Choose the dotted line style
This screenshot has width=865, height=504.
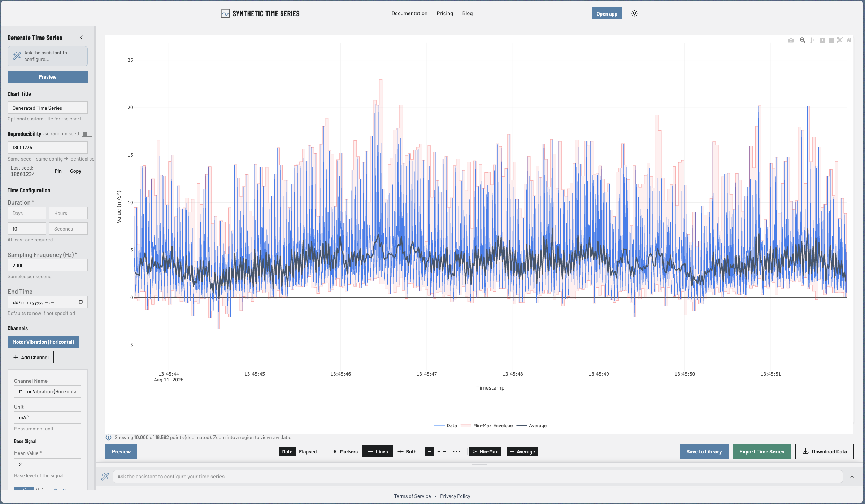(457, 452)
